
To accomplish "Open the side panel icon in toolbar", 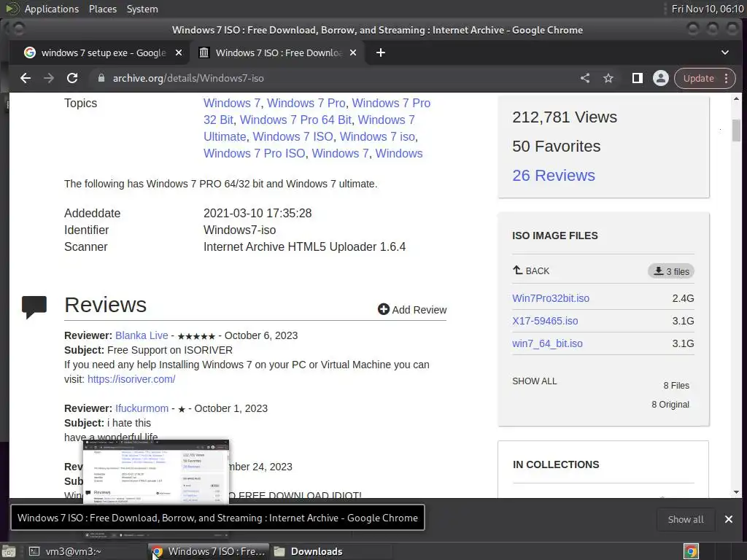I will pyautogui.click(x=637, y=78).
